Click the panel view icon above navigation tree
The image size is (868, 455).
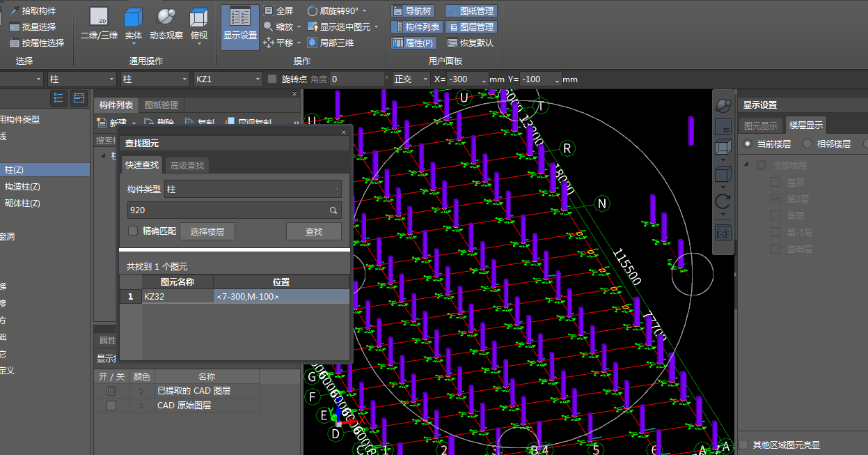79,98
